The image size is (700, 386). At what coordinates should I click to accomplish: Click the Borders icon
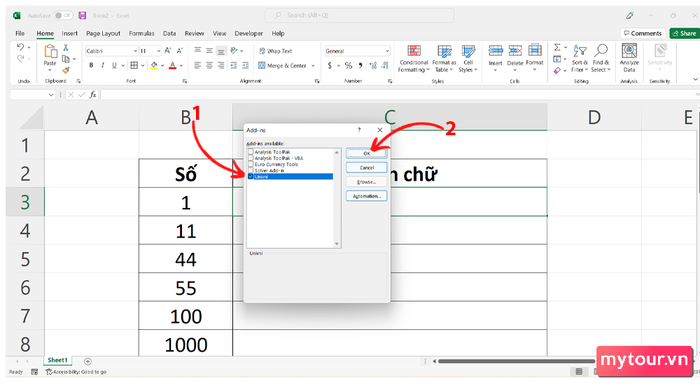[134, 66]
